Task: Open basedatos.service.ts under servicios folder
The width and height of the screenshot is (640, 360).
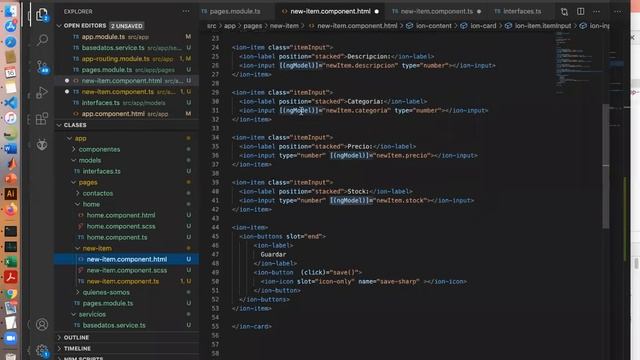Action: [127, 325]
